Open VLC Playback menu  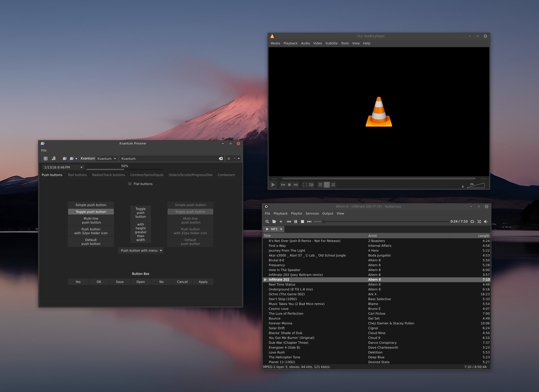[x=290, y=43]
